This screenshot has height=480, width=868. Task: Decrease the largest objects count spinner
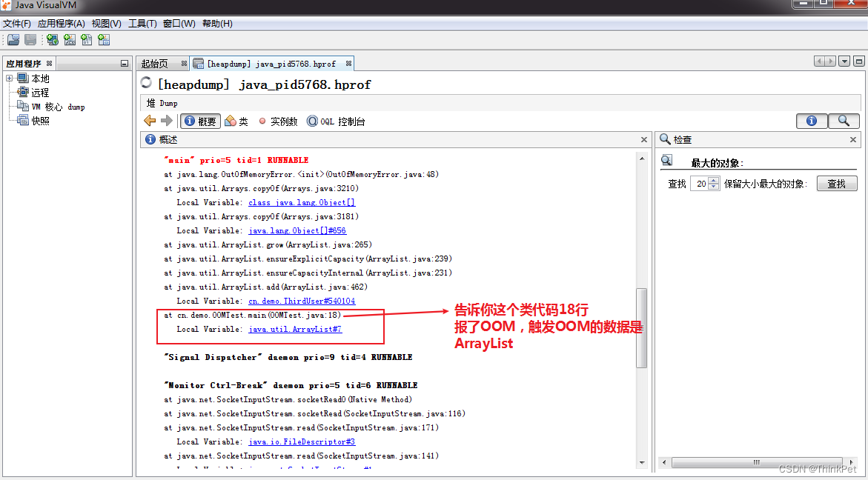pyautogui.click(x=714, y=187)
